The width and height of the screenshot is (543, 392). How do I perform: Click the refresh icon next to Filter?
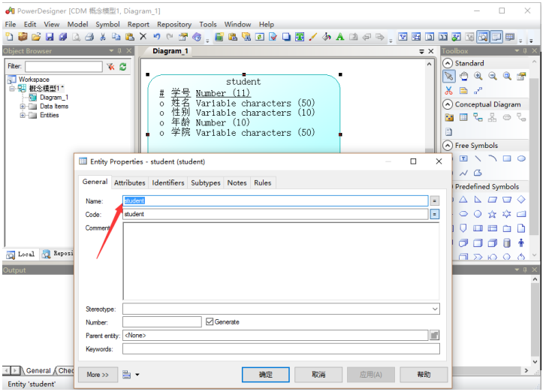123,67
